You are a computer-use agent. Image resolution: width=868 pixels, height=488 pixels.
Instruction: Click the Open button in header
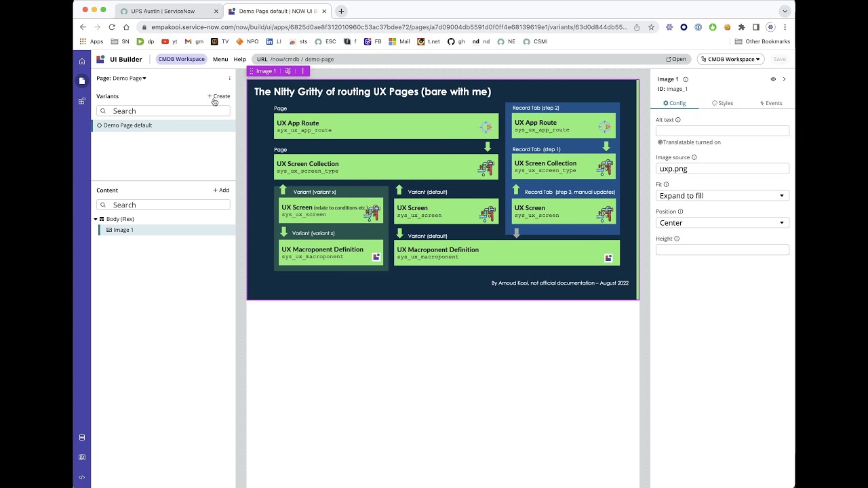[676, 59]
